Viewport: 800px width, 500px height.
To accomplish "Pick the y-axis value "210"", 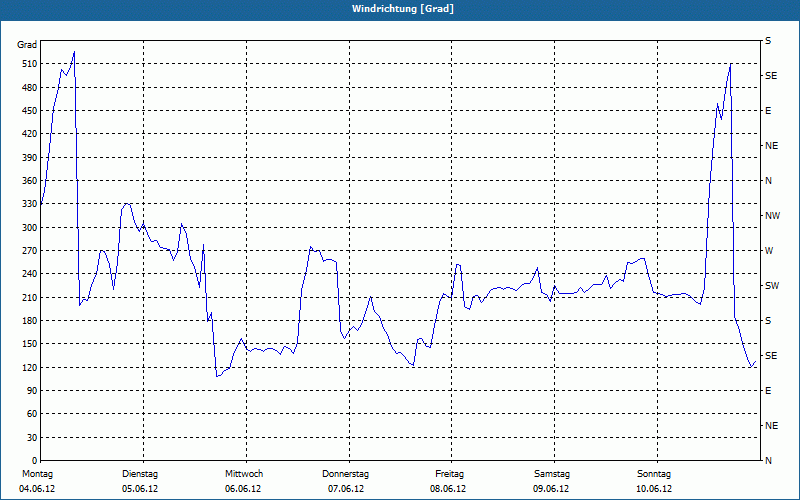I will [30, 297].
